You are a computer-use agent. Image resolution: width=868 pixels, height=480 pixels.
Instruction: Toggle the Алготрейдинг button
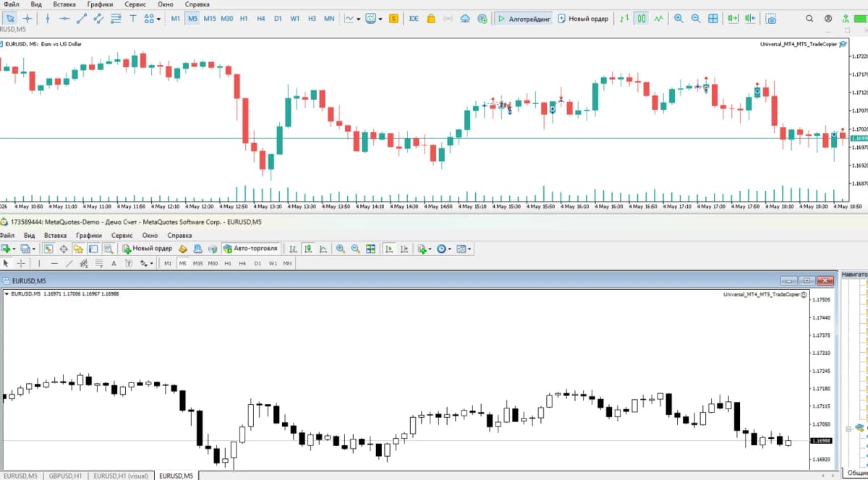(x=524, y=18)
